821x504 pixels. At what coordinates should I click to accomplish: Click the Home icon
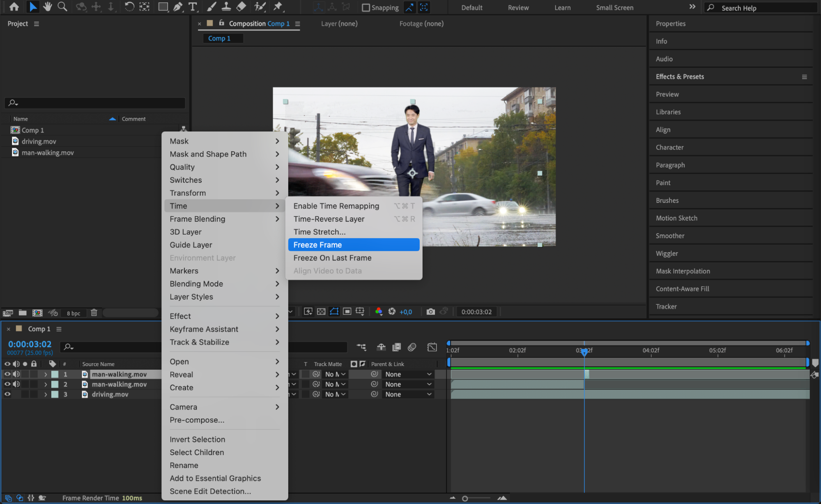coord(14,7)
